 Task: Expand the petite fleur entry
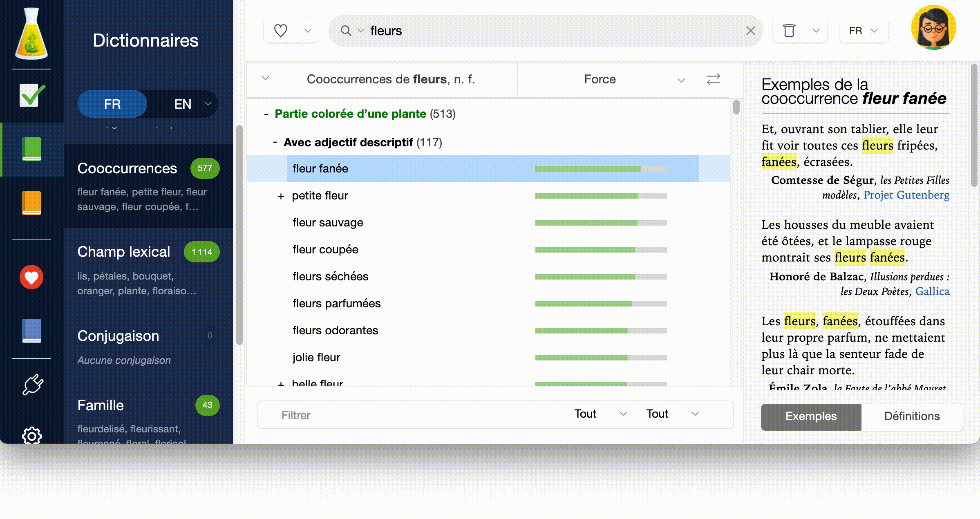coord(281,196)
